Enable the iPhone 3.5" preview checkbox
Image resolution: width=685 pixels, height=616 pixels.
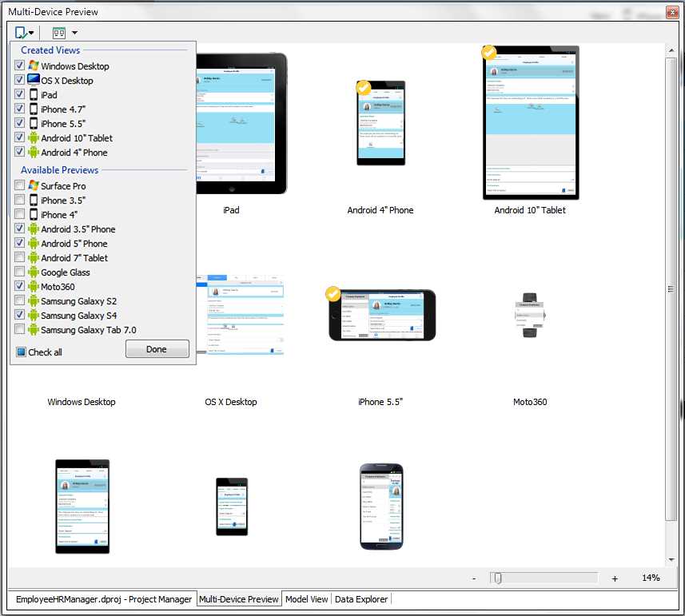coord(18,200)
